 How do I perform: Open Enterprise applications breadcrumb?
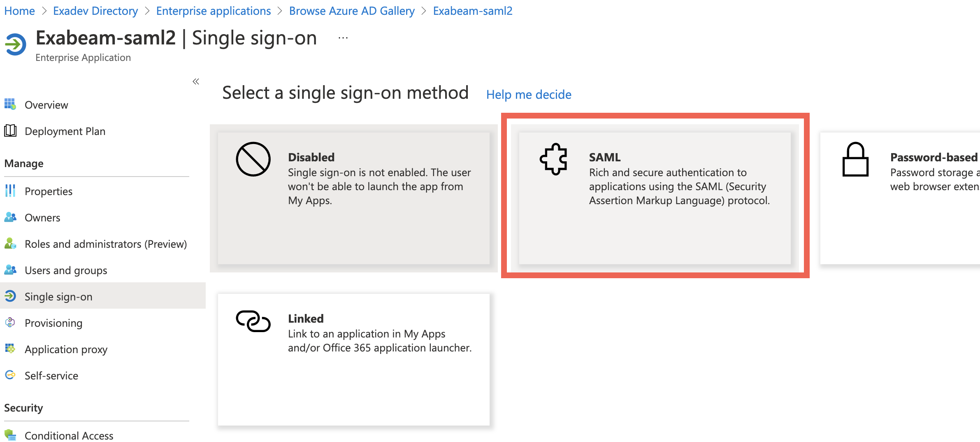[214, 11]
